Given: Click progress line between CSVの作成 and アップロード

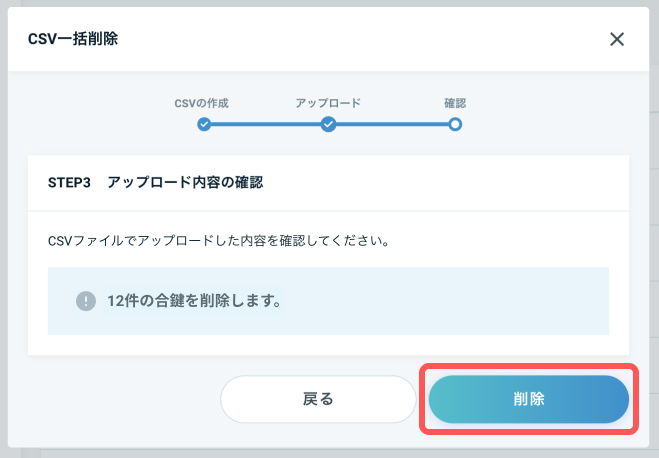Looking at the screenshot, I should (x=266, y=124).
